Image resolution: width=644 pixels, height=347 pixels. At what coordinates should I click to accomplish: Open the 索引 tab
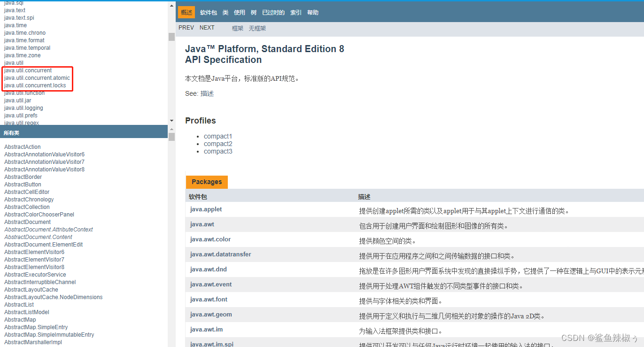pyautogui.click(x=295, y=12)
